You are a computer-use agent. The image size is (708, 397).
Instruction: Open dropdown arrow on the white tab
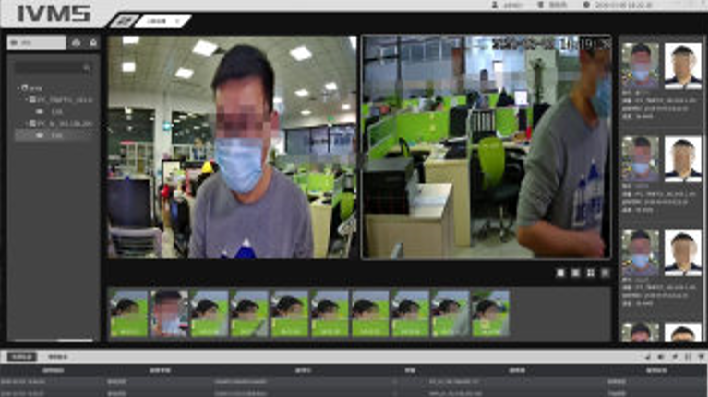[177, 21]
